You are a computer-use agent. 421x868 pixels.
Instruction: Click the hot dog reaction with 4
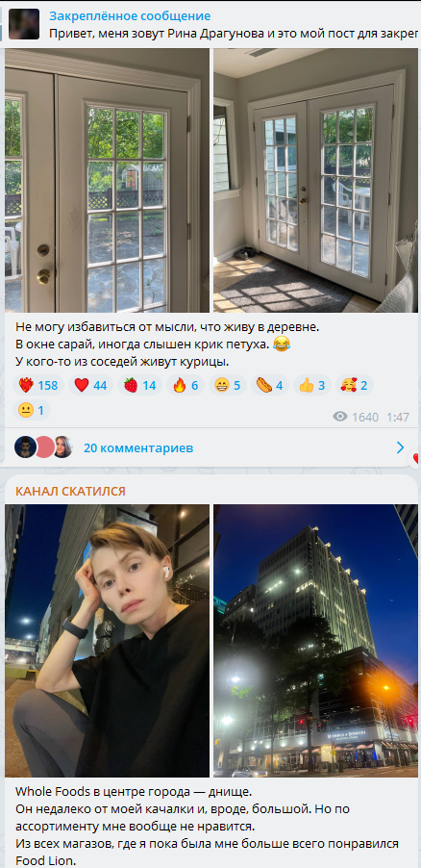[270, 385]
